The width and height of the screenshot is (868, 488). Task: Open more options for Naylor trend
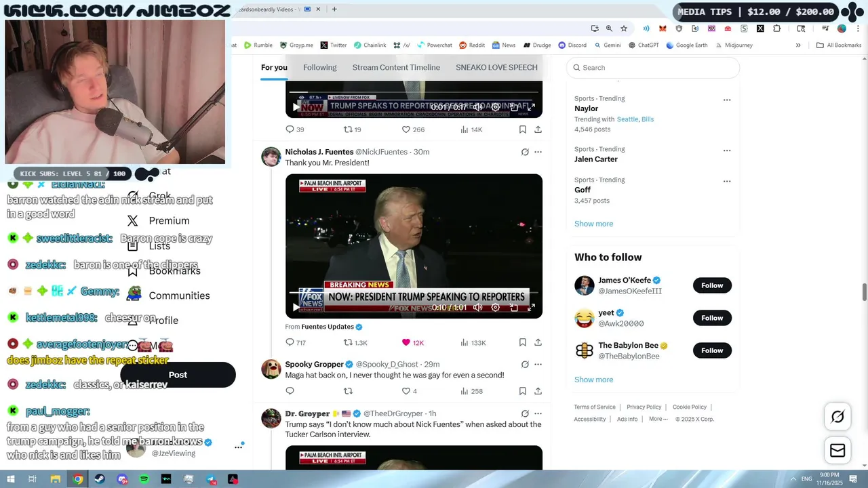[x=727, y=100]
